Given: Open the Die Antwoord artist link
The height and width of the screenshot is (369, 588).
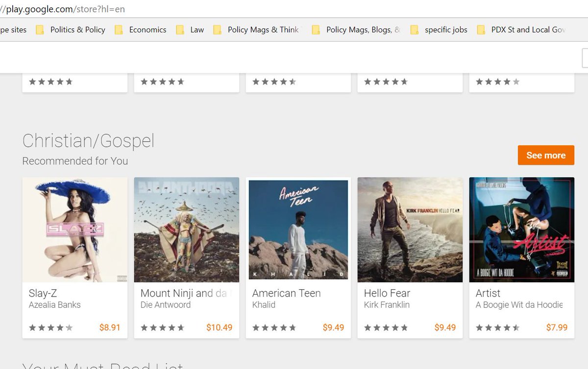Looking at the screenshot, I should (x=166, y=305).
